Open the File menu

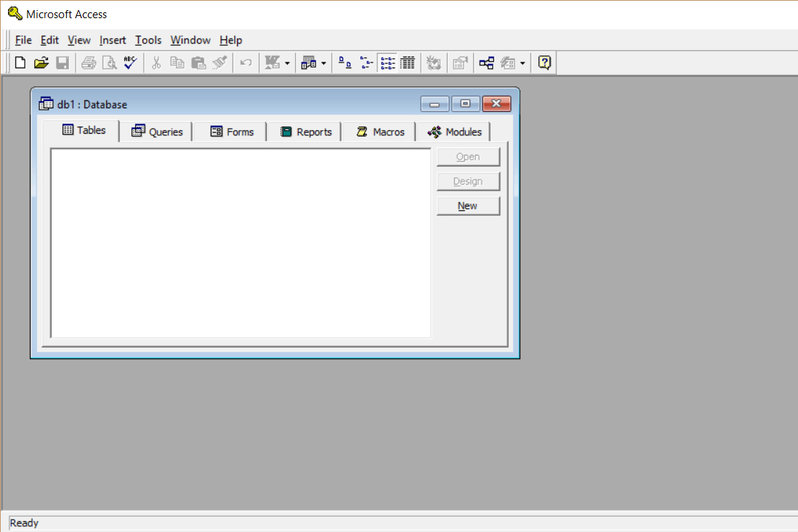coord(23,40)
